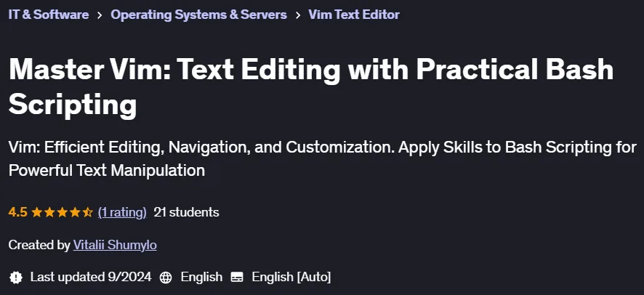Click the course subtitle about Efficient Editing
This screenshot has width=644, height=295.
pos(323,158)
